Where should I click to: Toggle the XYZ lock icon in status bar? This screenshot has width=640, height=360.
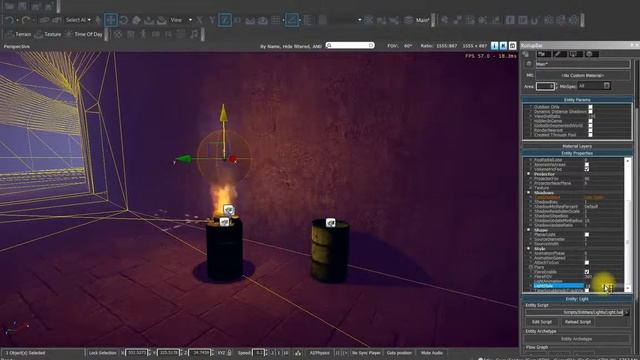[229, 353]
